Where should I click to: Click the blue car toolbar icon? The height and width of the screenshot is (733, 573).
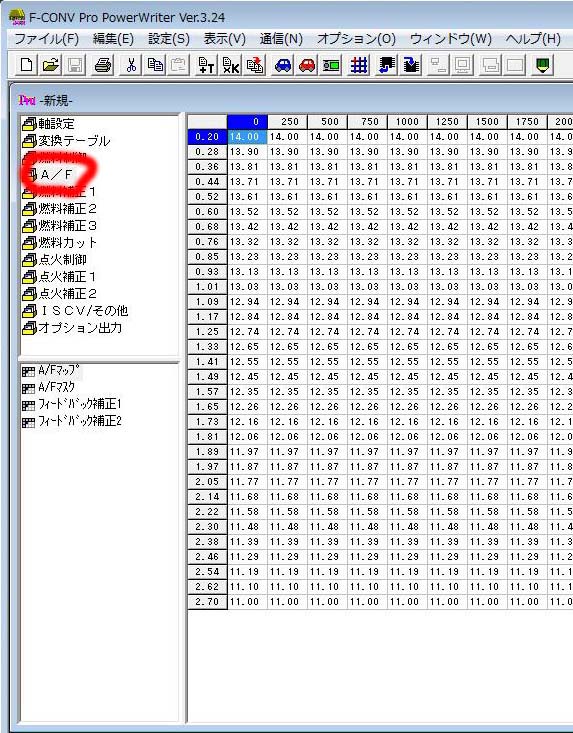[283, 65]
